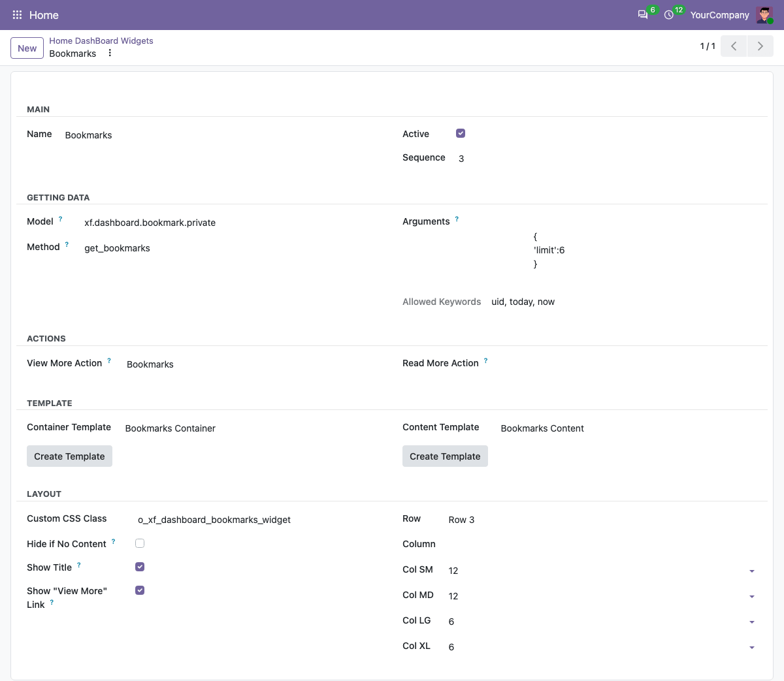The height and width of the screenshot is (681, 784).
Task: Open the empty Read More Action field
Action: 629,364
